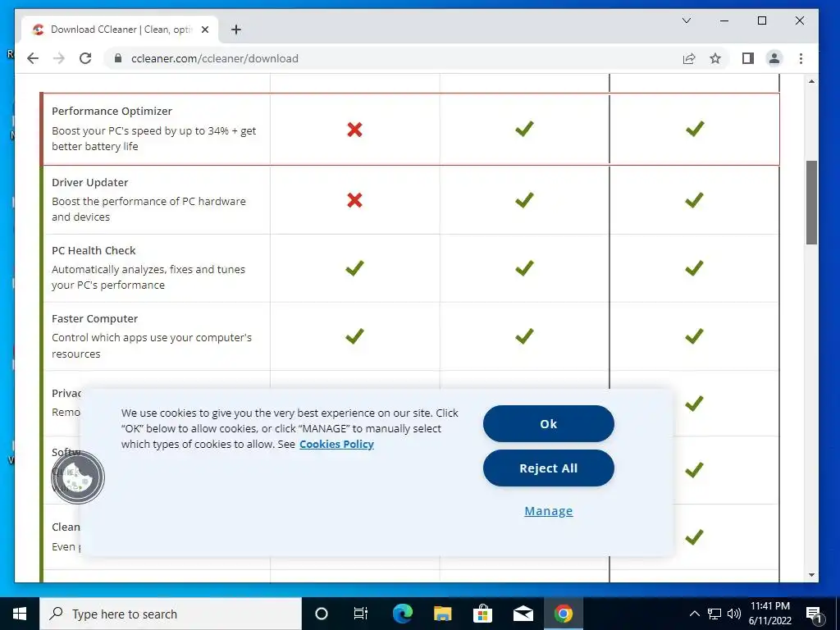Click the Performance Optimizer heading

pyautogui.click(x=112, y=111)
